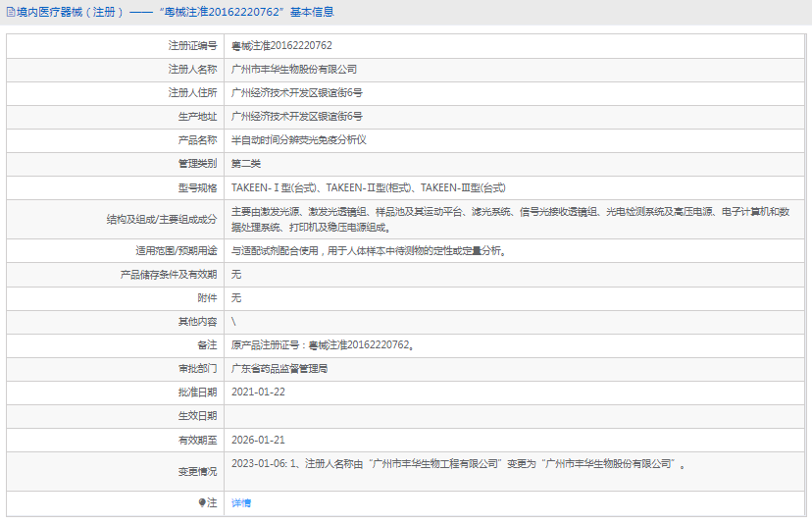This screenshot has width=812, height=524.
Task: Select the 生产地址 address value
Action: [297, 117]
